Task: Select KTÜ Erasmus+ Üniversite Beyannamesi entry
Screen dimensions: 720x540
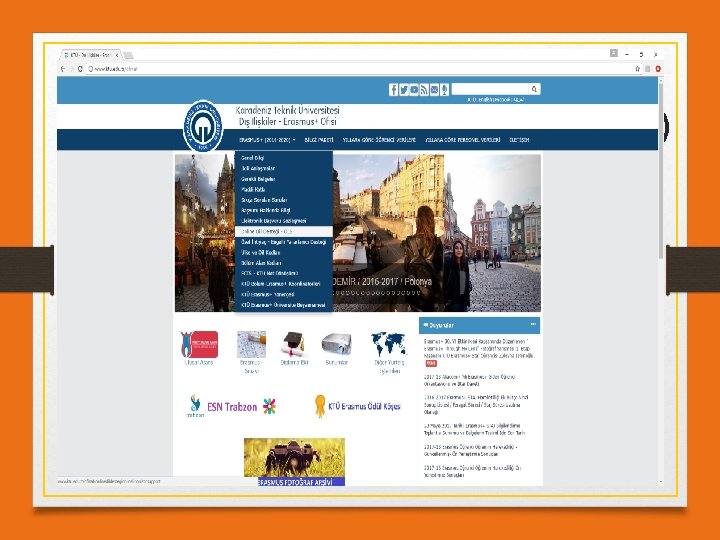Action: [x=284, y=305]
